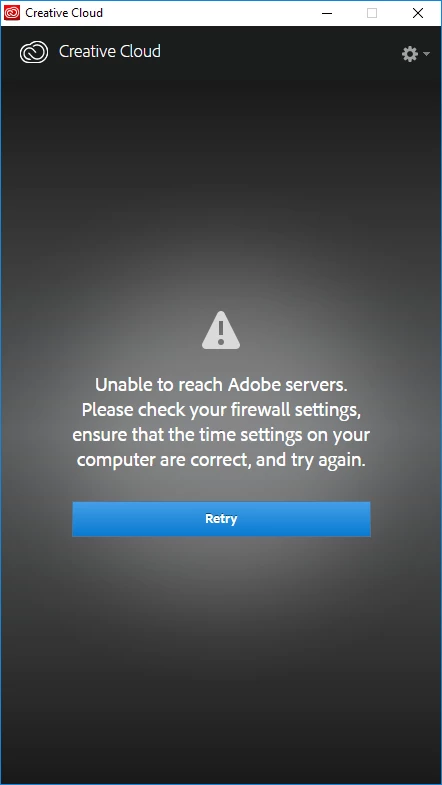Screen dimensions: 442x785
Task: Click the header space between logo and gear
Action: pos(280,53)
